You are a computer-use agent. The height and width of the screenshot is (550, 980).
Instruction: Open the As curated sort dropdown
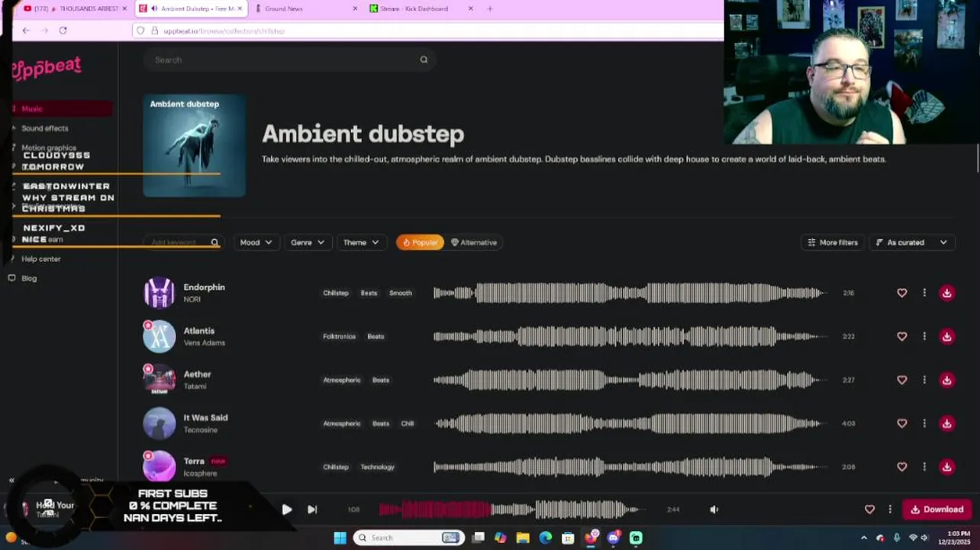click(912, 242)
